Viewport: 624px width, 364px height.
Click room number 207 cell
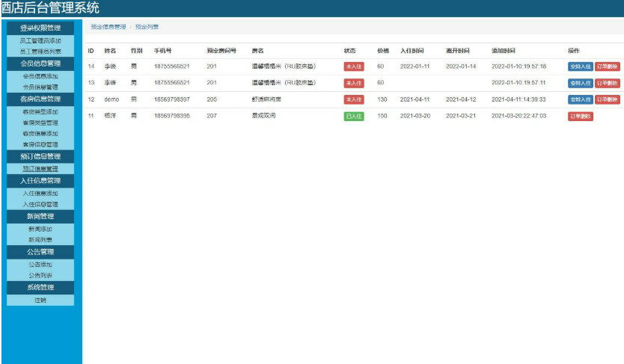point(212,116)
